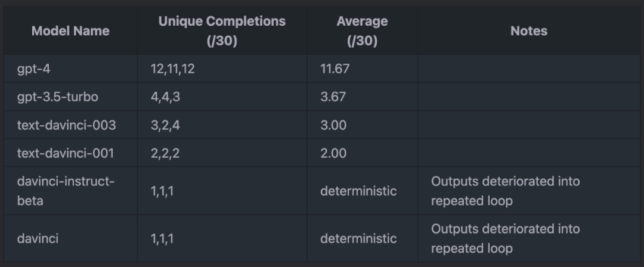Select the text-davinci-003 cell
644x267 pixels.
66,125
